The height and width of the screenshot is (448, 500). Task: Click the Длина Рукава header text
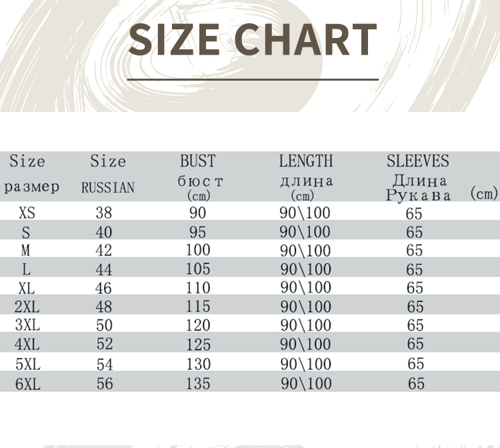point(419,188)
